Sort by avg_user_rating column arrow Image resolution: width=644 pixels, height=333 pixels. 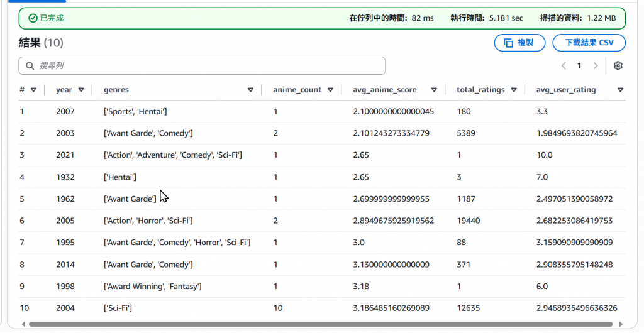coord(620,90)
